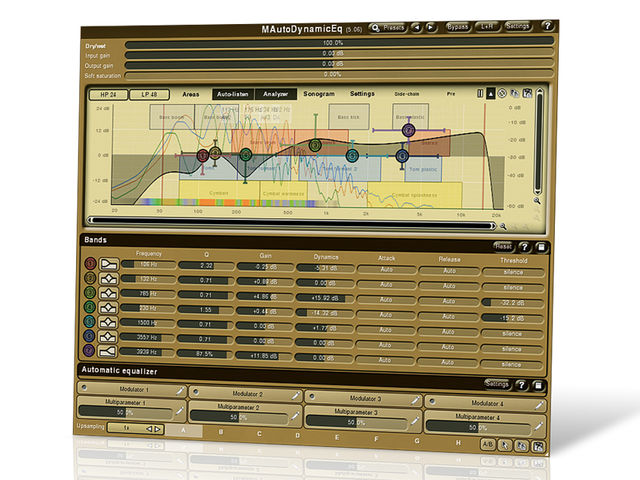Open Bands panel help icon
This screenshot has width=640, height=480.
click(524, 247)
